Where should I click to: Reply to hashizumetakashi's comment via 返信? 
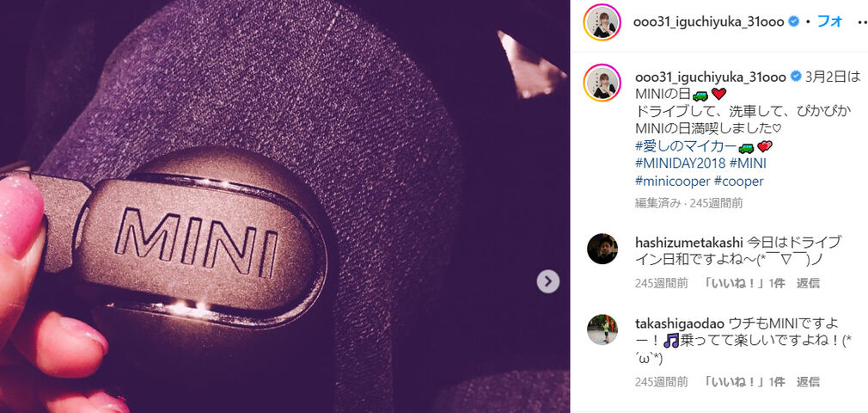808,283
